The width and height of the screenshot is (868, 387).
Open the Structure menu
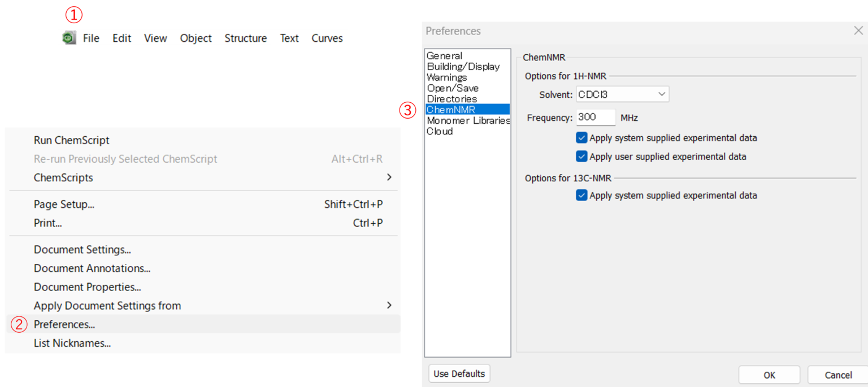pyautogui.click(x=246, y=38)
